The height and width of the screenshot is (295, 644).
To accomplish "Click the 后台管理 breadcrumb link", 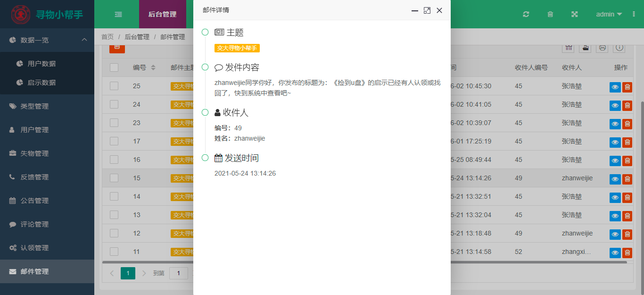I will [x=137, y=37].
